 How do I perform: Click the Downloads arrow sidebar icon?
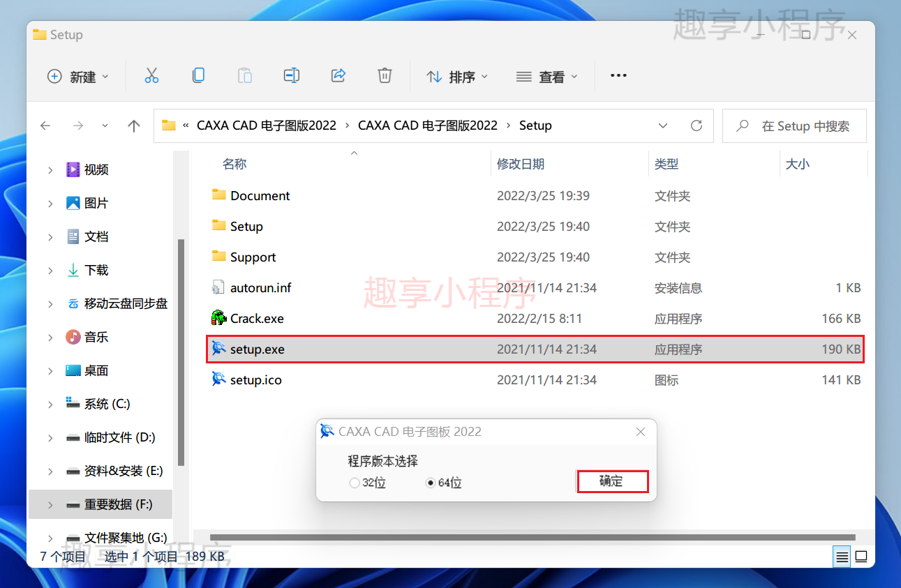coord(73,269)
